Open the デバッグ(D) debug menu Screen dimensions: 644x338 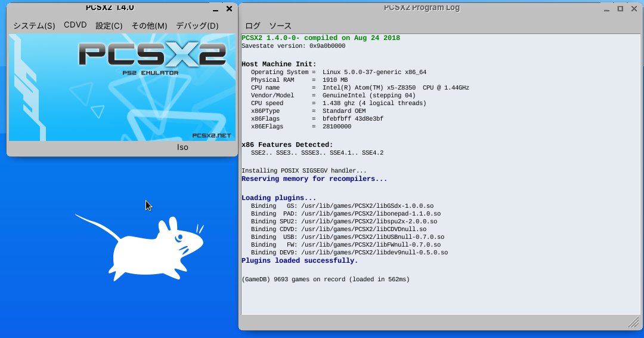[197, 26]
